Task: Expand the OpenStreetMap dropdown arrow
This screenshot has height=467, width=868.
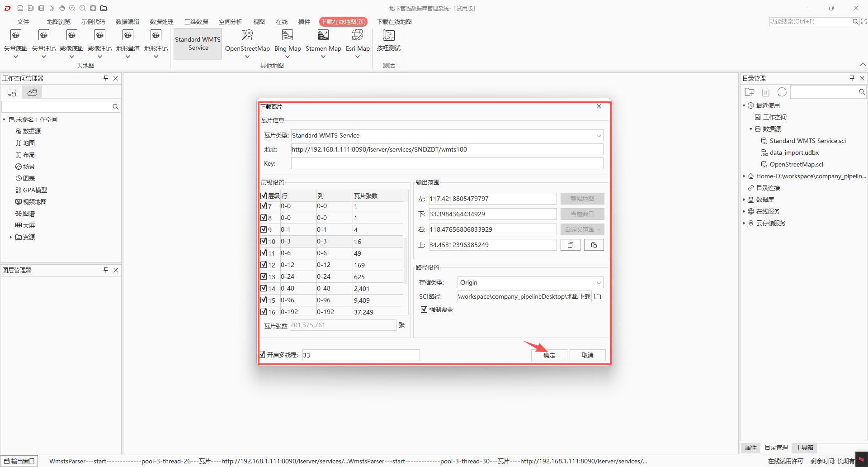Action: [247, 57]
